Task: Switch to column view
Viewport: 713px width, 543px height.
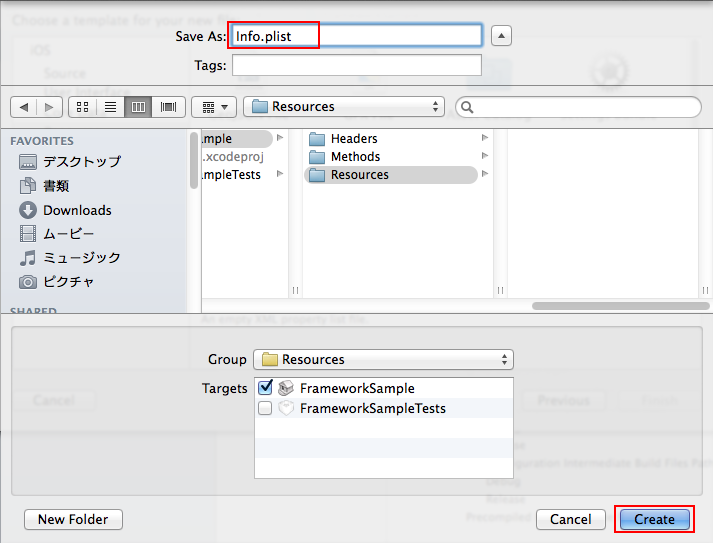Action: click(138, 107)
